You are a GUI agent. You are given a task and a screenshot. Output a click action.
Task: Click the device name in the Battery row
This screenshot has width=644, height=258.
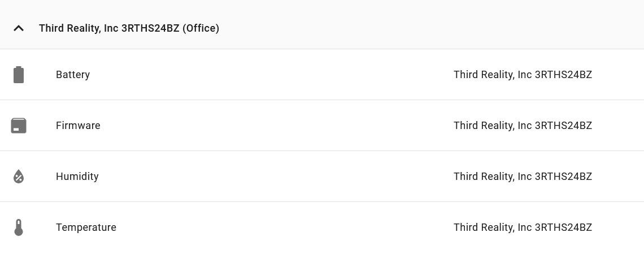[523, 75]
